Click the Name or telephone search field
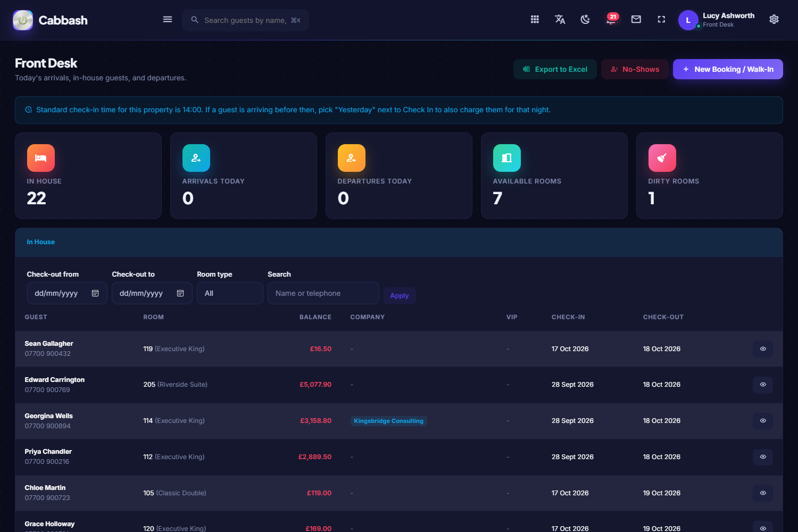 [x=323, y=293]
